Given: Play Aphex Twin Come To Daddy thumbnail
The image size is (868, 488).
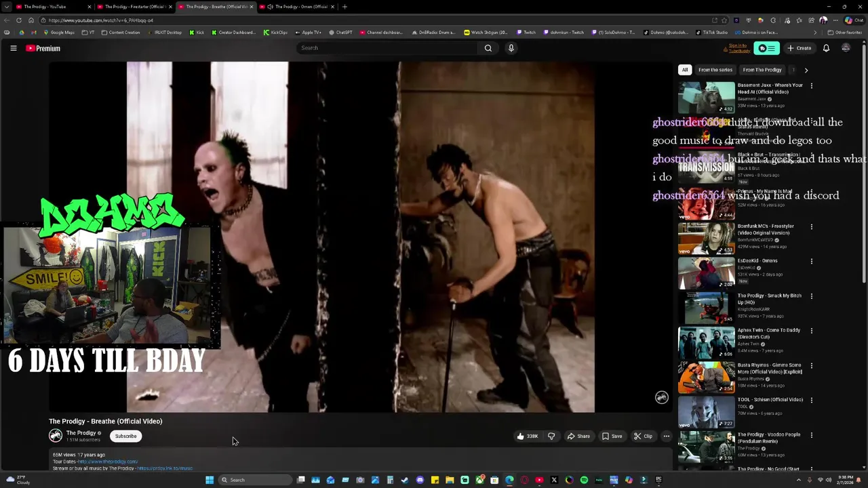Looking at the screenshot, I should (x=706, y=343).
